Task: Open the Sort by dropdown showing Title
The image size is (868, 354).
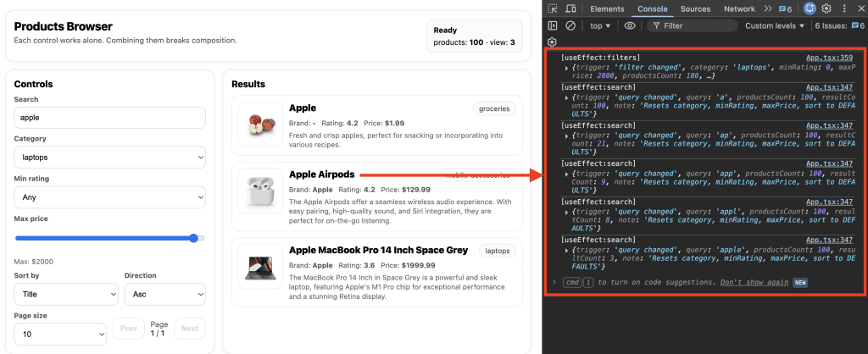Action: (x=66, y=294)
